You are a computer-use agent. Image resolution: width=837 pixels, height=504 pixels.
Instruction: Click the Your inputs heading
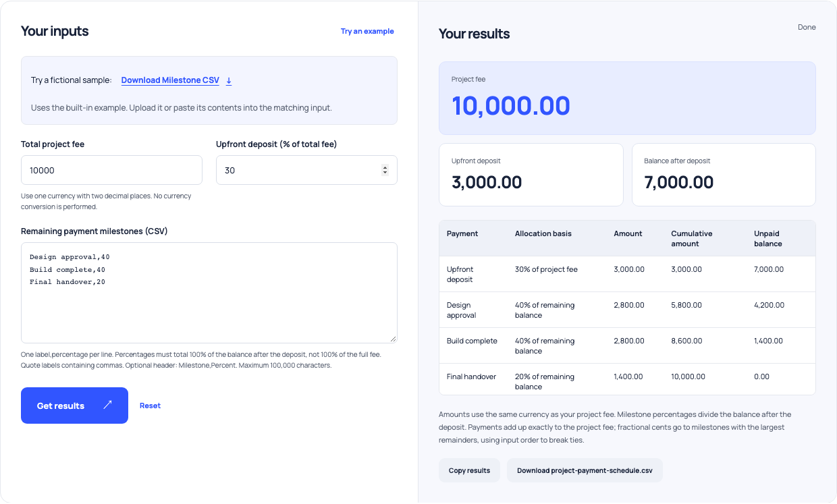click(x=55, y=31)
